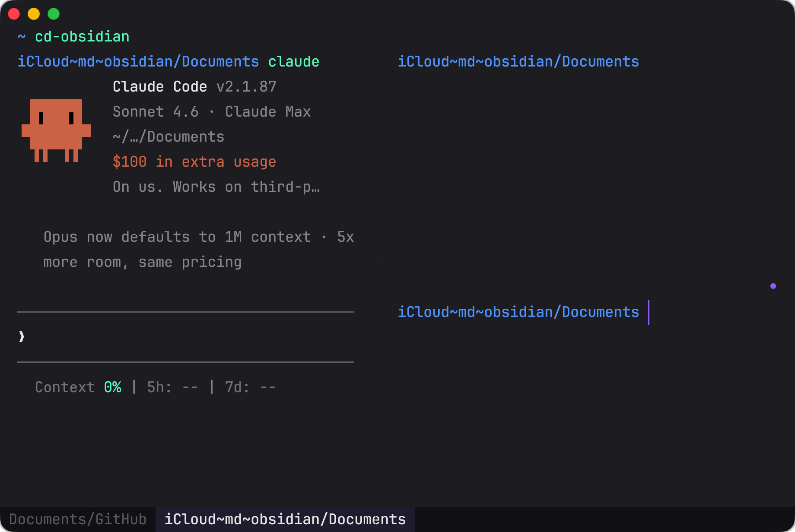
Task: Click the v2.1.87 version number
Action: 246,87
